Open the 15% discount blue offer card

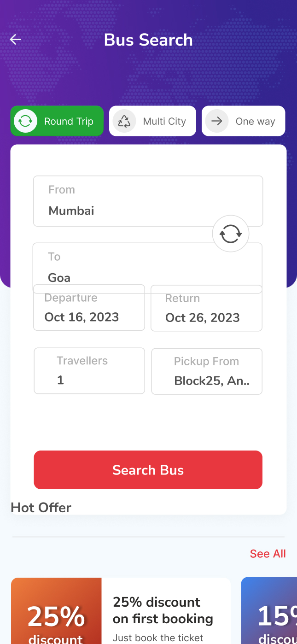269,611
